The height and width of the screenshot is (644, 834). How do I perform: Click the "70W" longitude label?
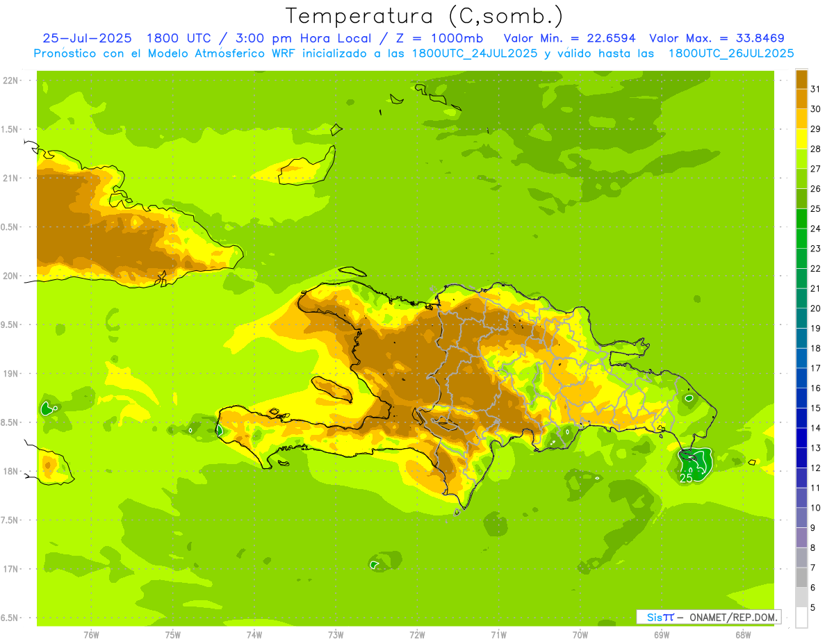[580, 634]
